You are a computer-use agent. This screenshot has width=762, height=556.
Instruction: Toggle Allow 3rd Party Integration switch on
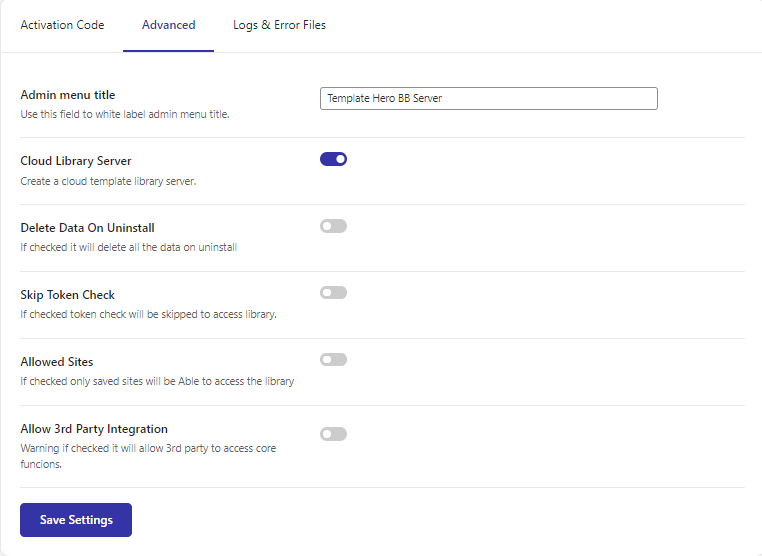[333, 434]
